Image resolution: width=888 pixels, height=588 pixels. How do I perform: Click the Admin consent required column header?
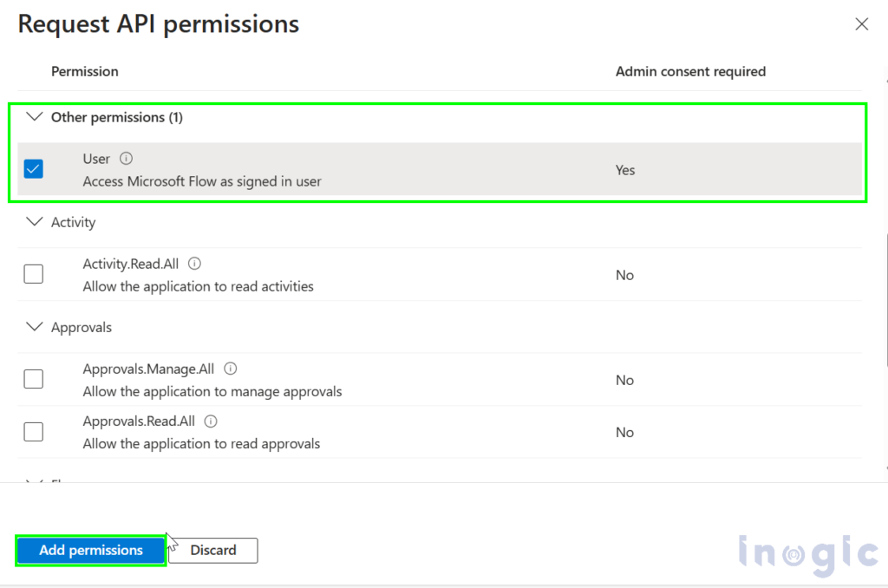(690, 71)
